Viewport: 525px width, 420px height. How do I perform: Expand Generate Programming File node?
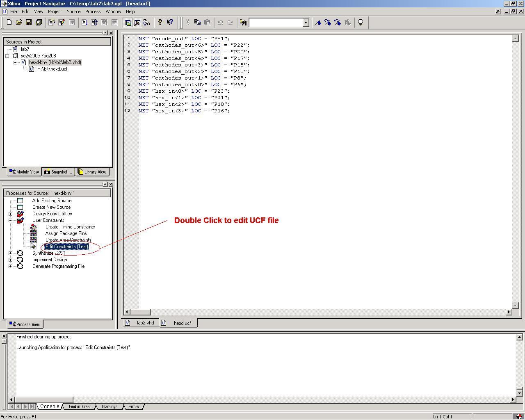pos(11,266)
